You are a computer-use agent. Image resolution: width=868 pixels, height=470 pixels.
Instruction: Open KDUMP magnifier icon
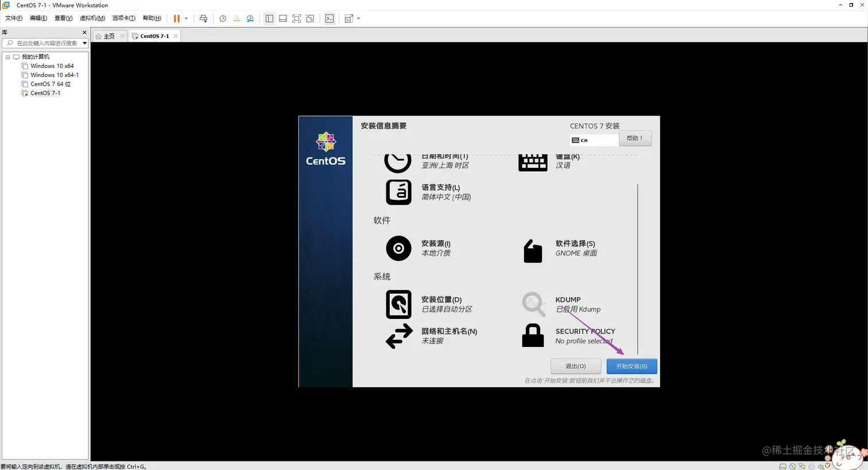click(533, 304)
